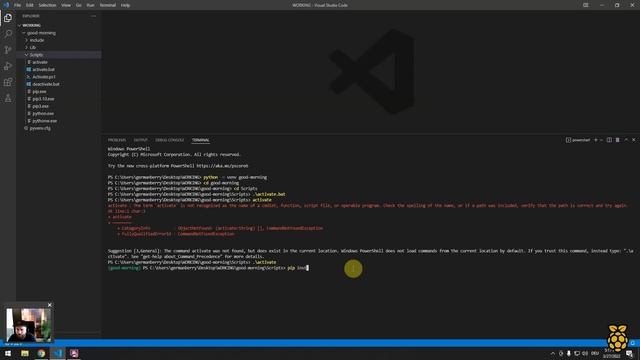Open deactivate.bat in the file tree
The height and width of the screenshot is (360, 640).
click(59, 84)
